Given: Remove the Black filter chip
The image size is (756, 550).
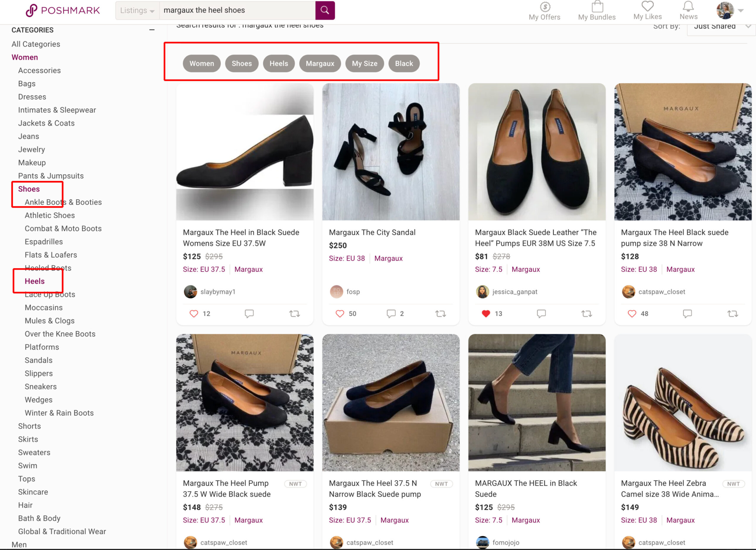Looking at the screenshot, I should (404, 63).
